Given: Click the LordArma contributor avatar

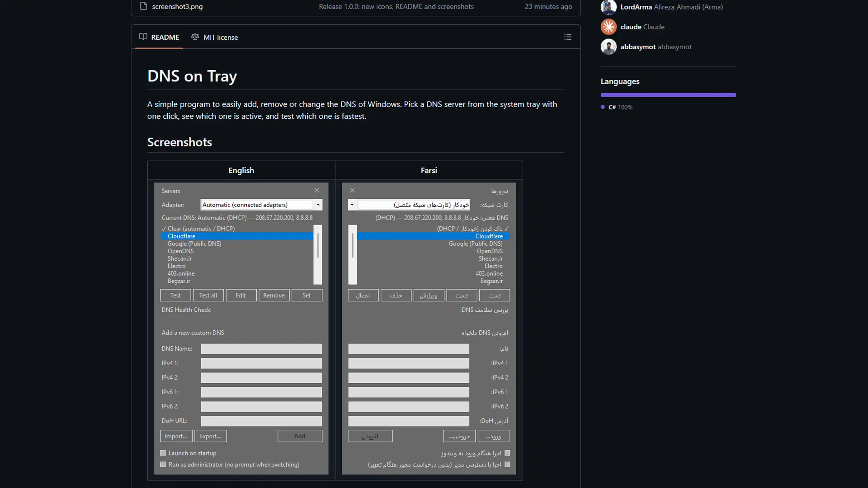Looking at the screenshot, I should [x=609, y=7].
